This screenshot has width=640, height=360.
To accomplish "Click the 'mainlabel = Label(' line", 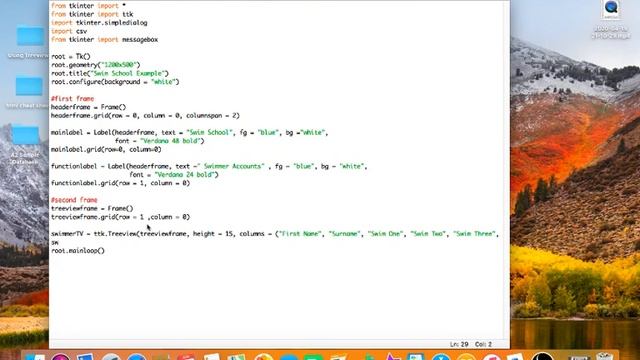I will coord(189,132).
